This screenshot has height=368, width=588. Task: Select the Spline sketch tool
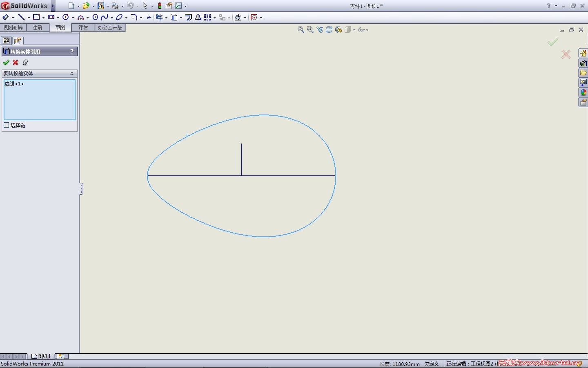point(105,17)
